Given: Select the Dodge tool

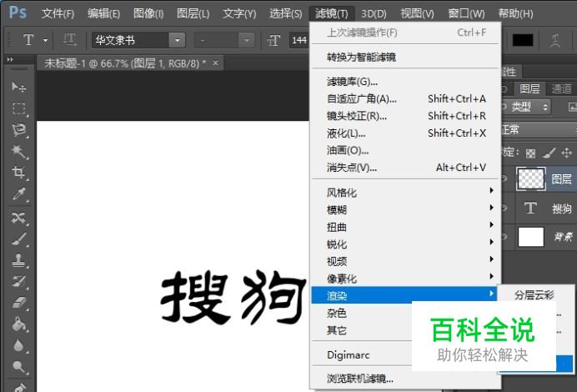Looking at the screenshot, I should [18, 367].
